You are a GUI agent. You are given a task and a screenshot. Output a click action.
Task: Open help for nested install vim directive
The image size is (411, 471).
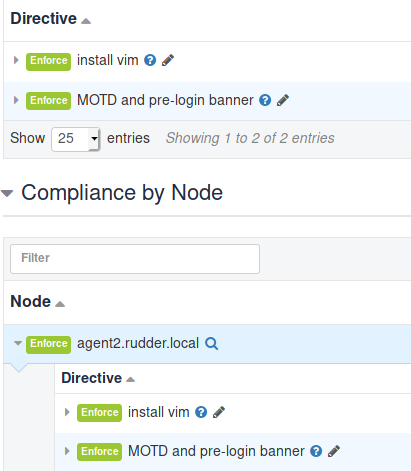tap(201, 412)
